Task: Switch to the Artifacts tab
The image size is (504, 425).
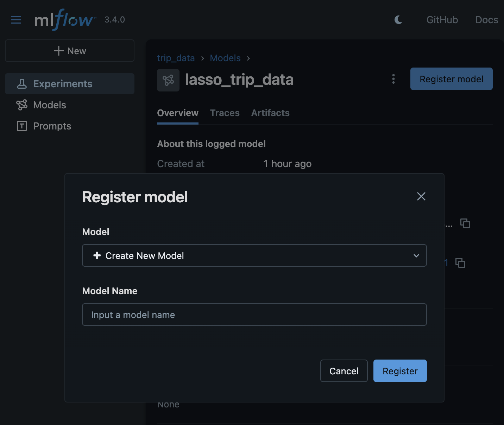Action: point(270,113)
